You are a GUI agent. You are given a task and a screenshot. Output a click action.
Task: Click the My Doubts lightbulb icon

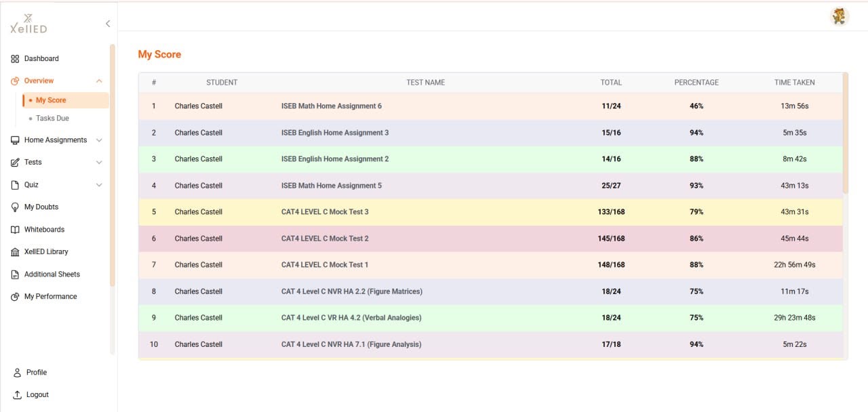click(15, 207)
